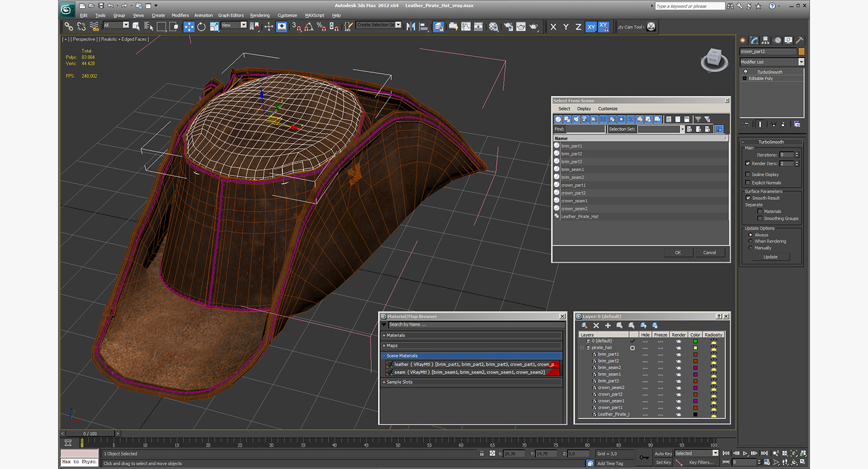868x469 pixels.
Task: Uncheck the Smooth Result checkbox
Action: tap(748, 198)
